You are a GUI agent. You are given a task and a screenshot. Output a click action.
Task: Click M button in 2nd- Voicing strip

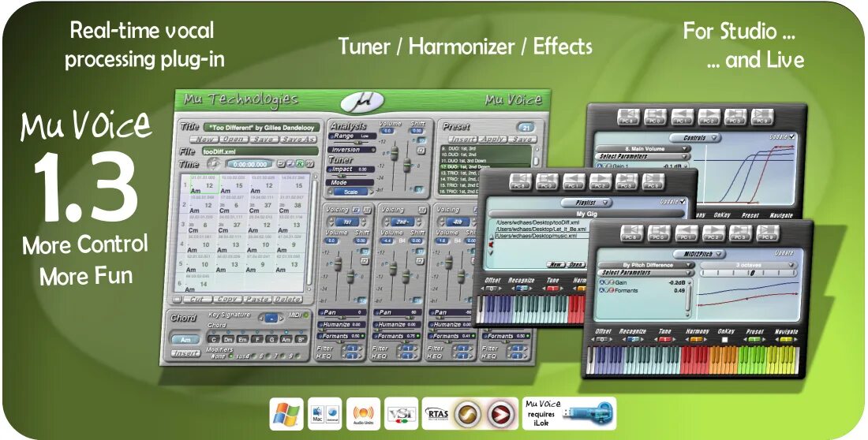click(422, 210)
